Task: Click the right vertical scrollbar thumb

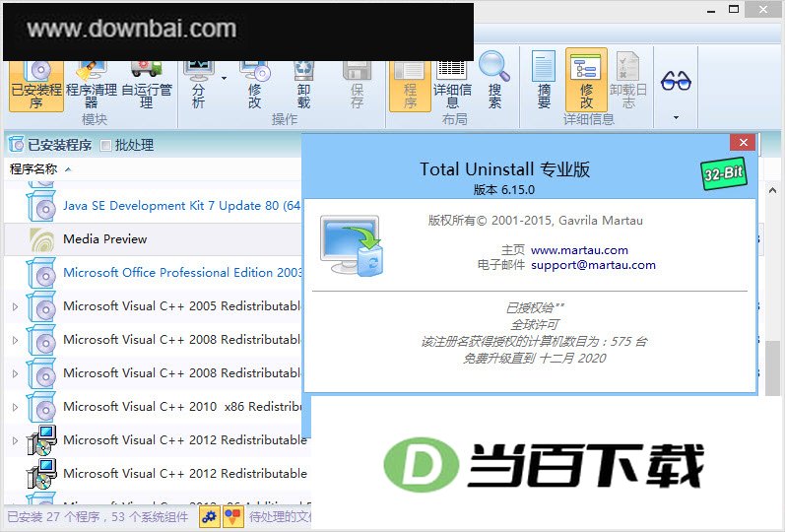Action: [x=773, y=368]
